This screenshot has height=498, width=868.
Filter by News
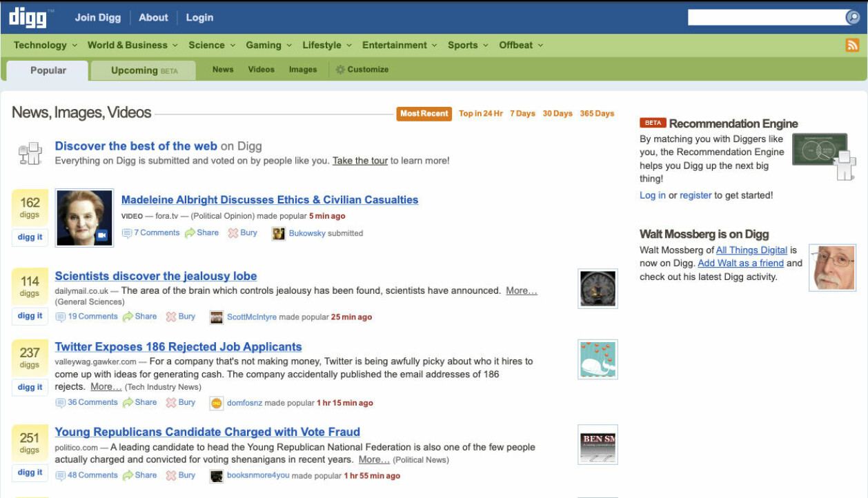pos(223,70)
